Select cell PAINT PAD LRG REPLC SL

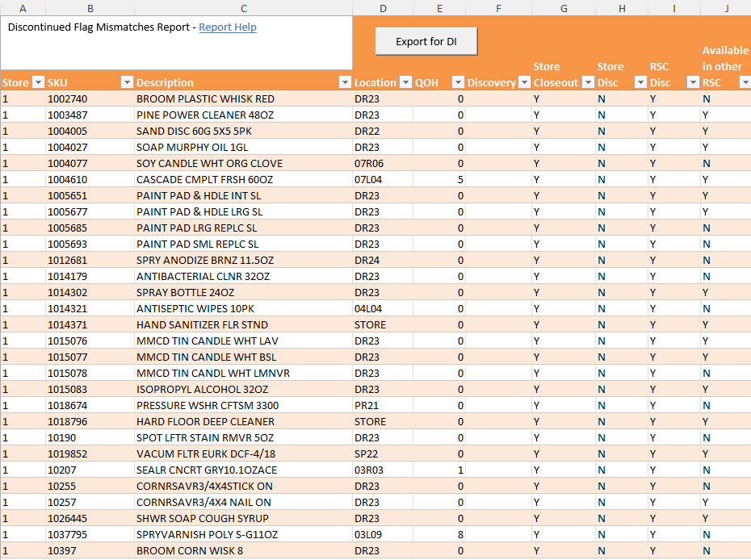coord(243,228)
